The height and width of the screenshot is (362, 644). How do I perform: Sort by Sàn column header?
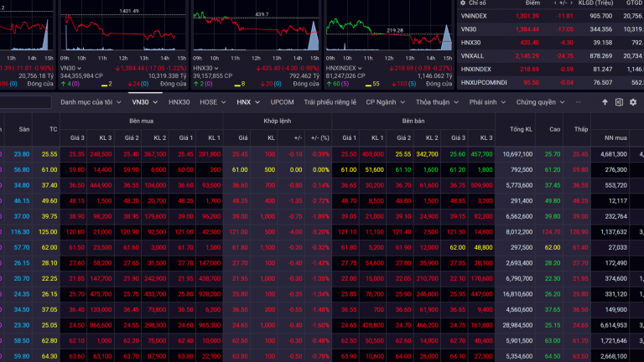(23, 129)
